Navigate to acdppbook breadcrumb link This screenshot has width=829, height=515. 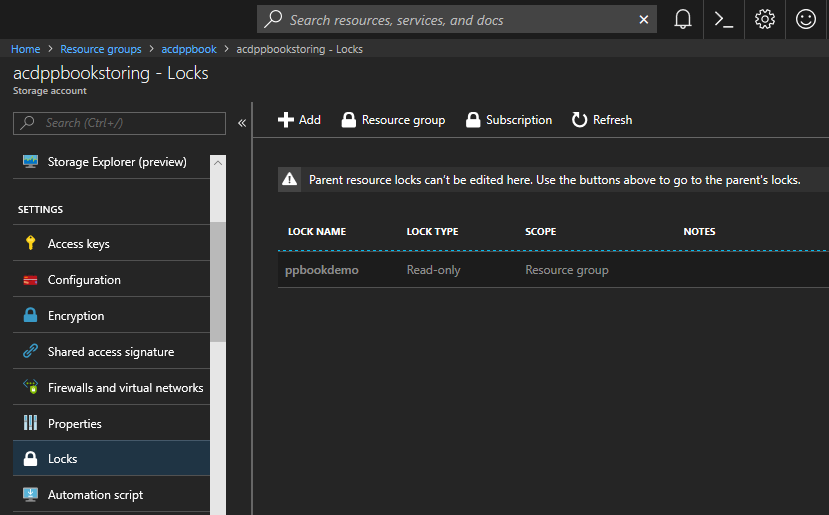tap(189, 49)
